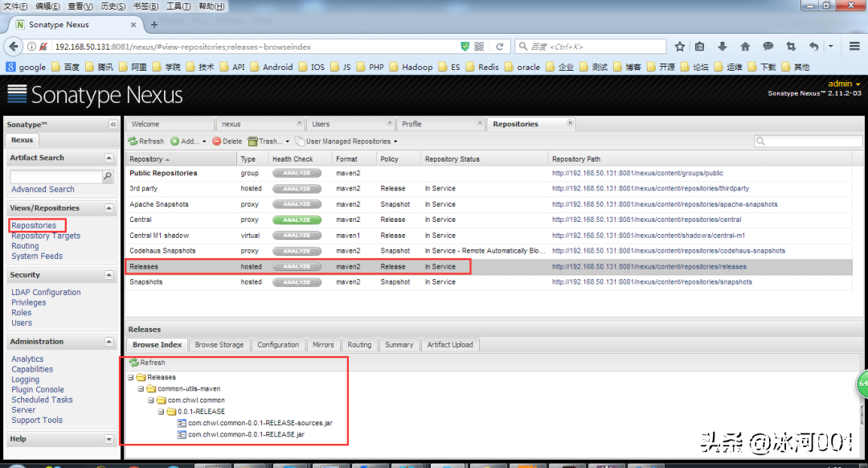Open the Configuration tab
868x468 pixels.
(278, 345)
